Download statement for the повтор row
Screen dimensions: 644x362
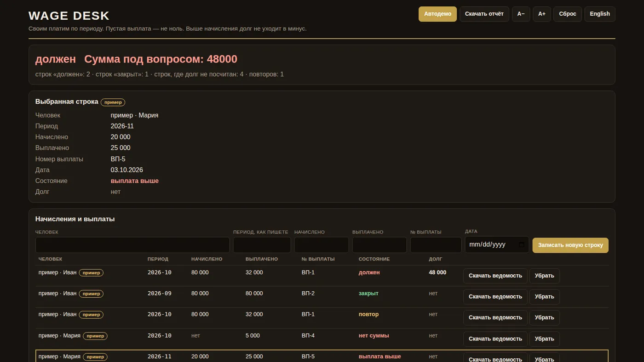(495, 317)
